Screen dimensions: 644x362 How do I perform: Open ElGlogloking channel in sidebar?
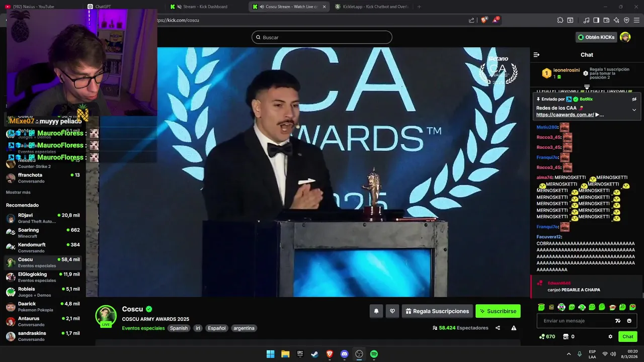[43, 277]
